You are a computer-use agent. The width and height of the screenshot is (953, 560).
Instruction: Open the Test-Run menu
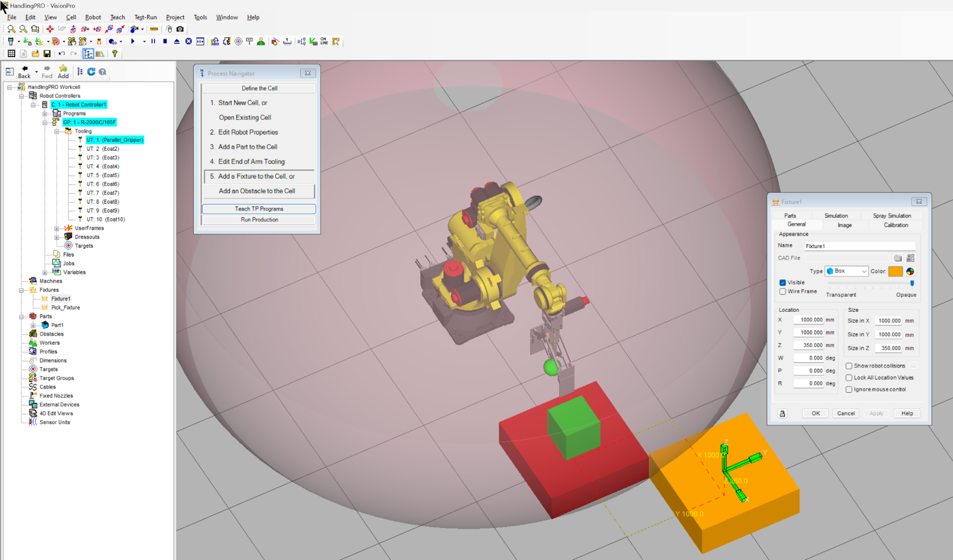coord(145,17)
